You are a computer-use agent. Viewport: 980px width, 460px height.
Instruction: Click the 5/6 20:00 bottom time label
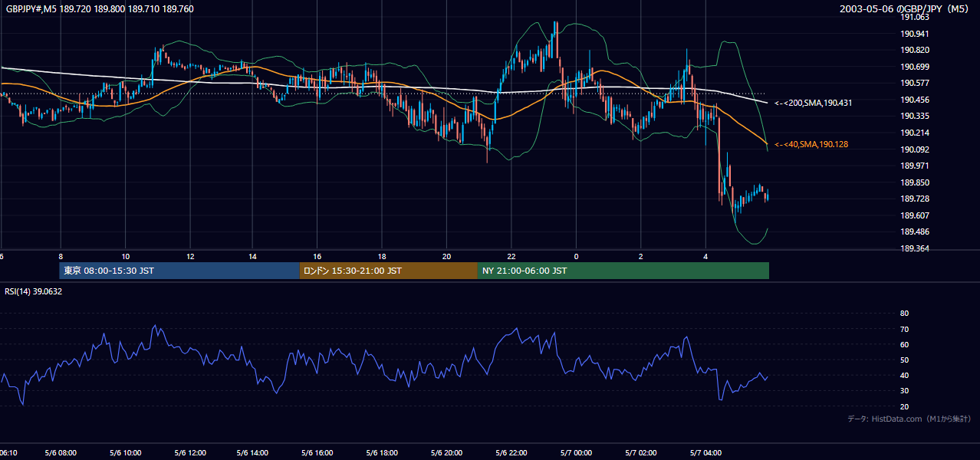pyautogui.click(x=447, y=453)
